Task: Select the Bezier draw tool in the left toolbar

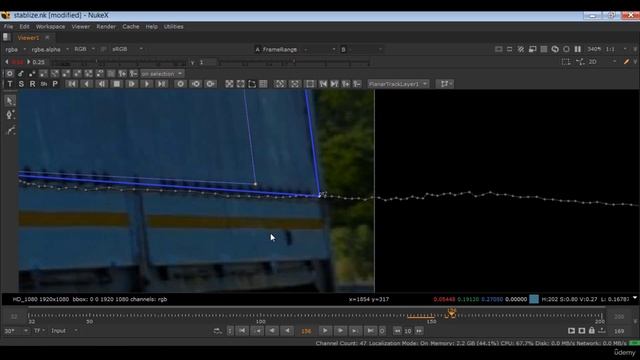Action: click(x=10, y=130)
